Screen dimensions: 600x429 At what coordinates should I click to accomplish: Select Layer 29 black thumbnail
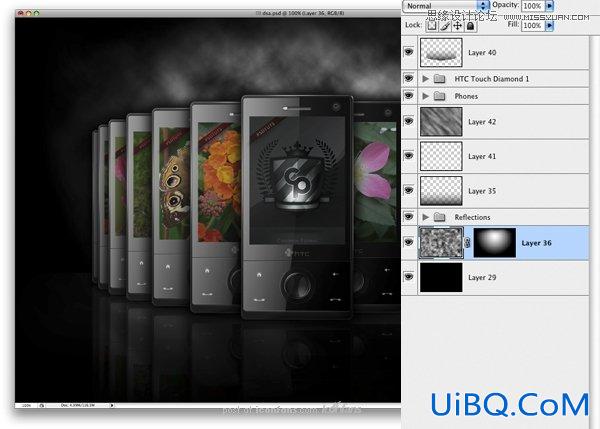tap(441, 277)
